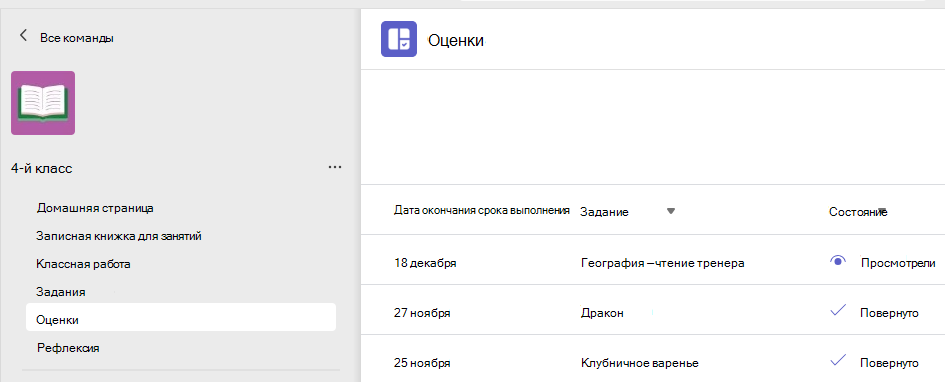Open the Состояние column filter dropdown

(x=882, y=211)
